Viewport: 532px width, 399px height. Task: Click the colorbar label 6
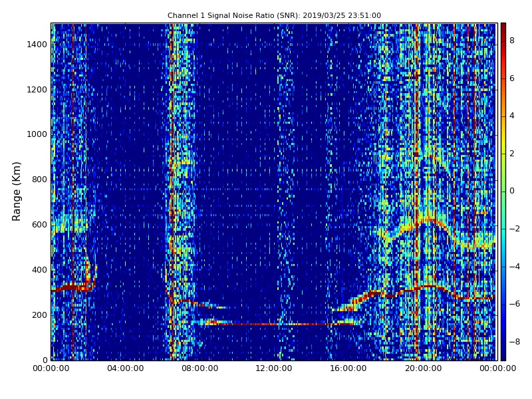(x=512, y=78)
